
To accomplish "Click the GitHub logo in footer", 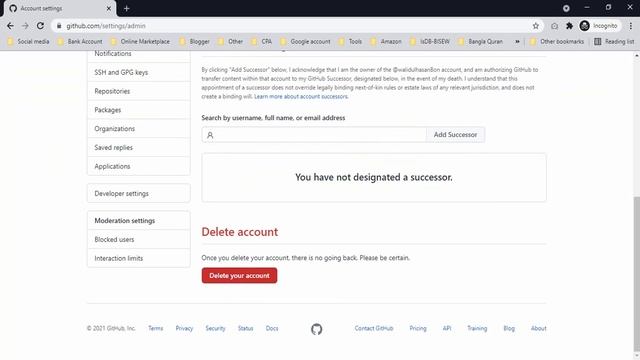I will pyautogui.click(x=316, y=329).
